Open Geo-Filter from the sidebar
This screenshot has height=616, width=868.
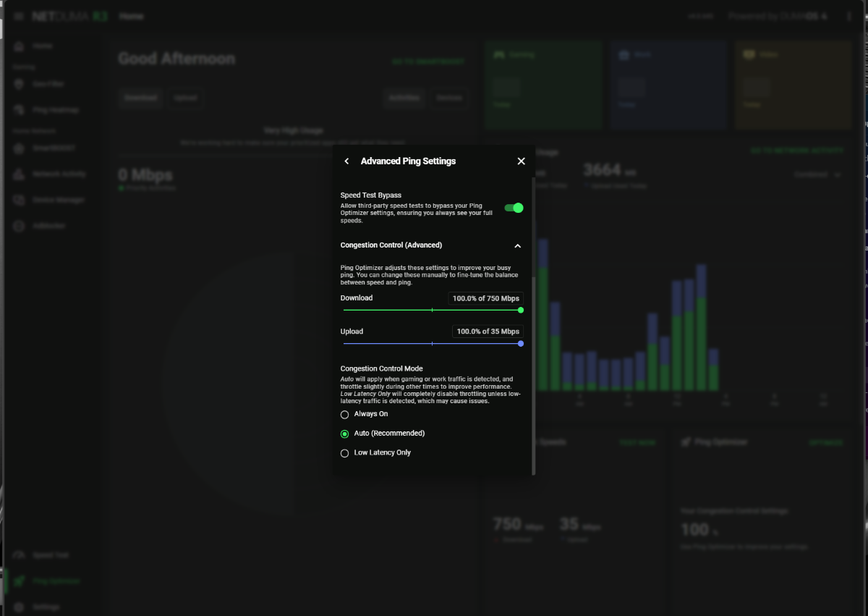48,84
